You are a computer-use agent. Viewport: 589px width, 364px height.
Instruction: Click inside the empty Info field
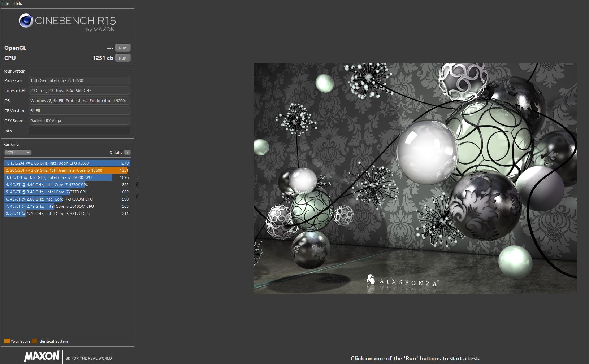(x=79, y=131)
